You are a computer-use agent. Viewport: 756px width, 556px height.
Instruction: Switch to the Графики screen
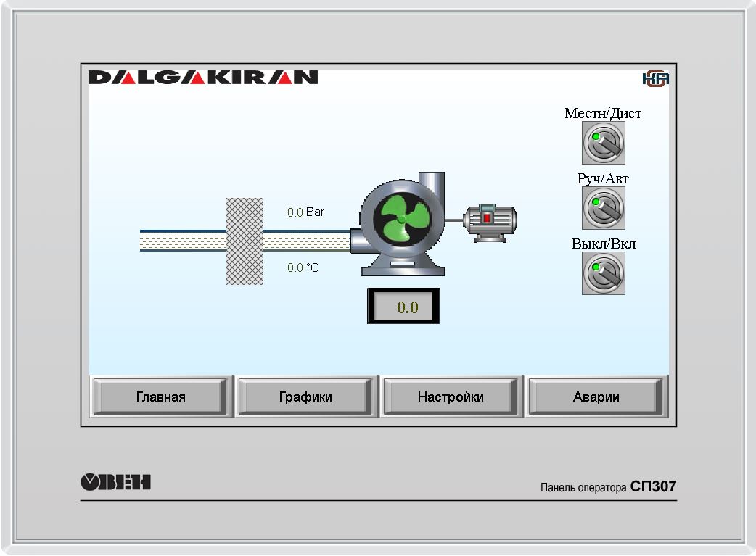coord(305,397)
